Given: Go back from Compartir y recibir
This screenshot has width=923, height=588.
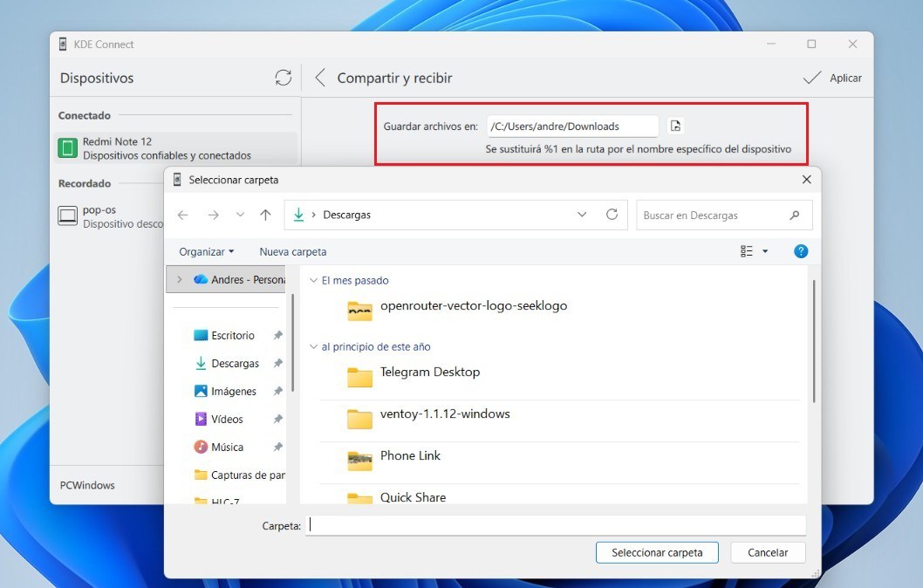Looking at the screenshot, I should coord(319,78).
